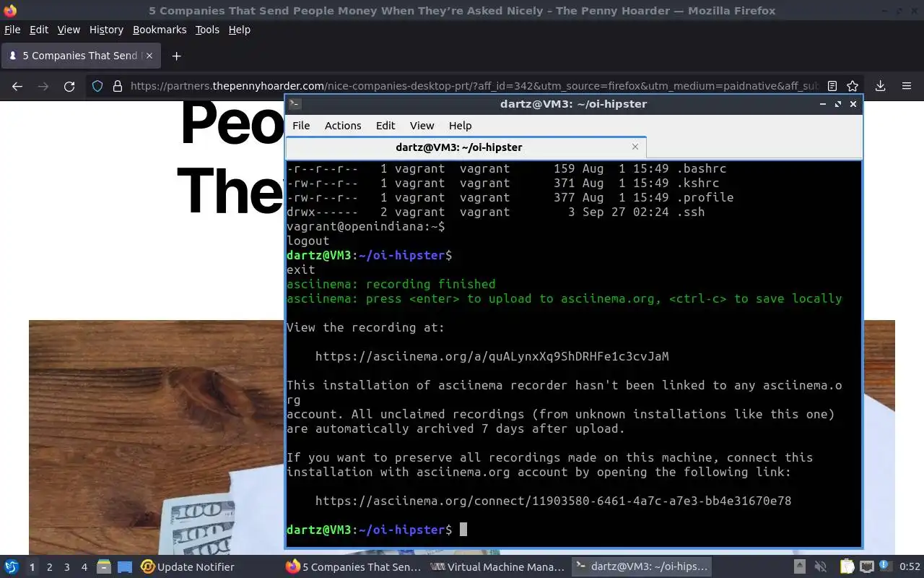
Task: Open Update Notifier from taskbar
Action: (x=188, y=567)
